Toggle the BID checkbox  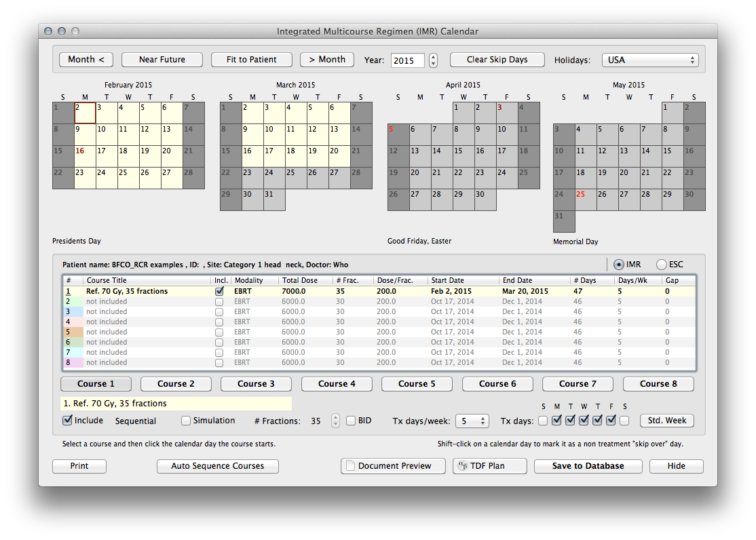pyautogui.click(x=351, y=421)
